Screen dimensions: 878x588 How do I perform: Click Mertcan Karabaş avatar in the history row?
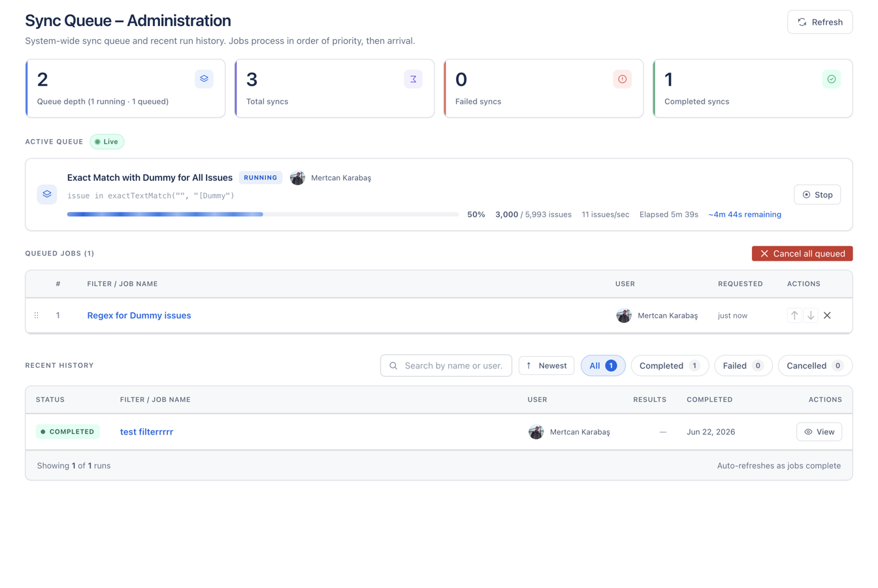(536, 432)
